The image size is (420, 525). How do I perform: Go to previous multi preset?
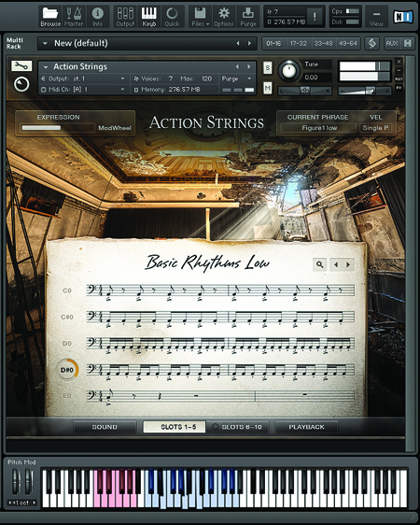click(238, 44)
